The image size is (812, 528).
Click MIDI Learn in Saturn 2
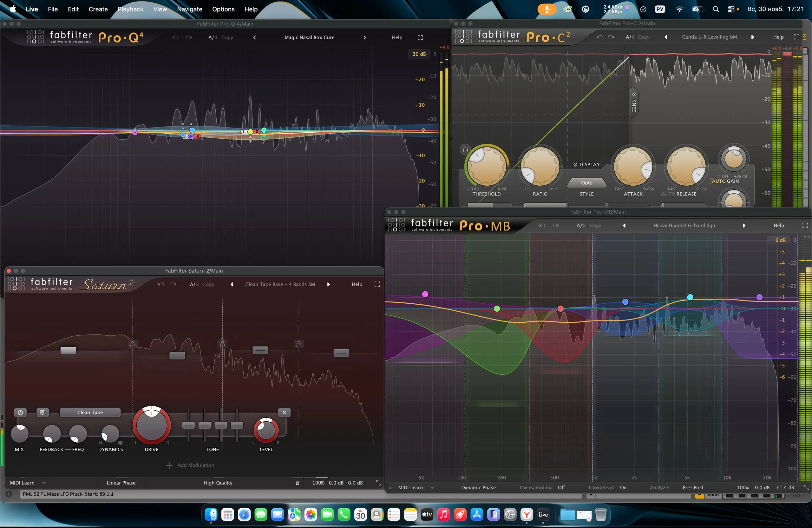(x=22, y=483)
